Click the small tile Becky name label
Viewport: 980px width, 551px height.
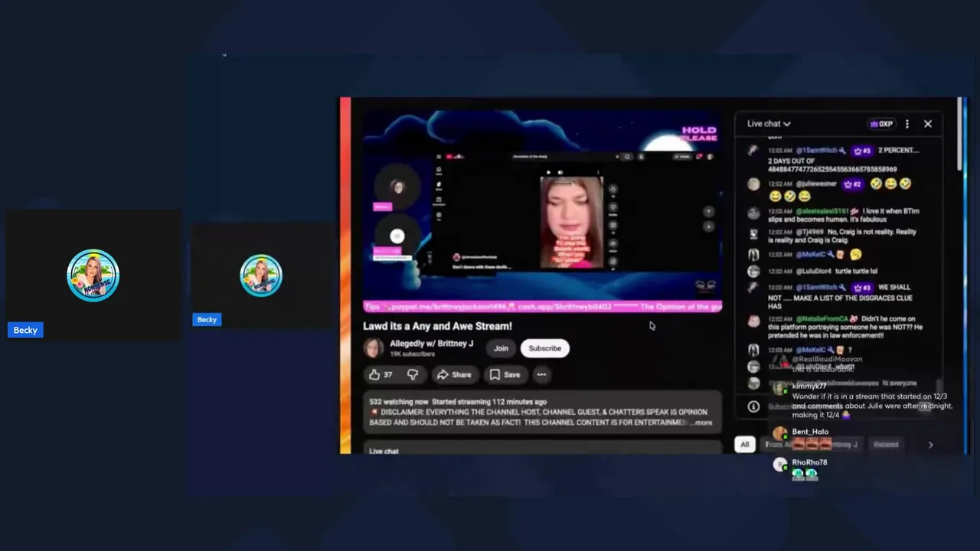point(207,319)
